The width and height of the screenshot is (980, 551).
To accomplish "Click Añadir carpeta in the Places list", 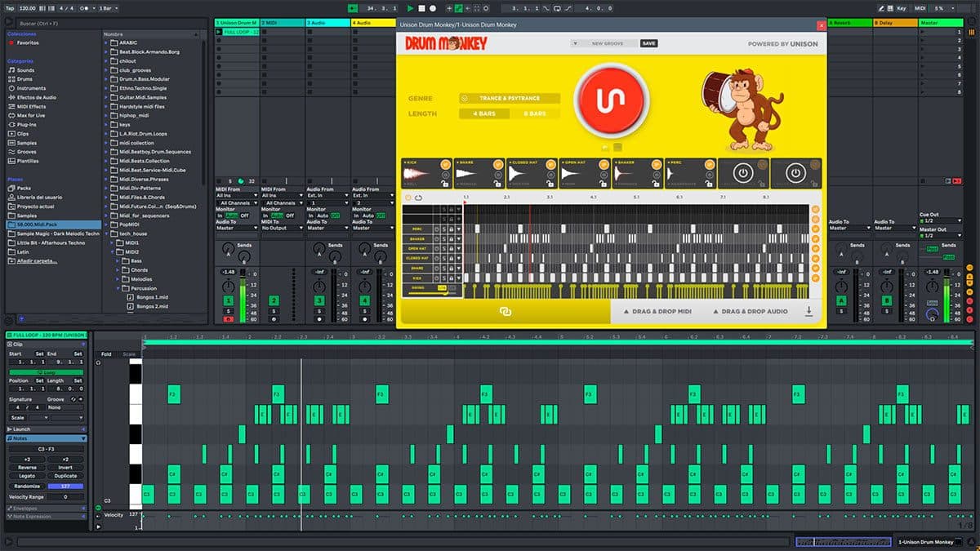I will (35, 261).
